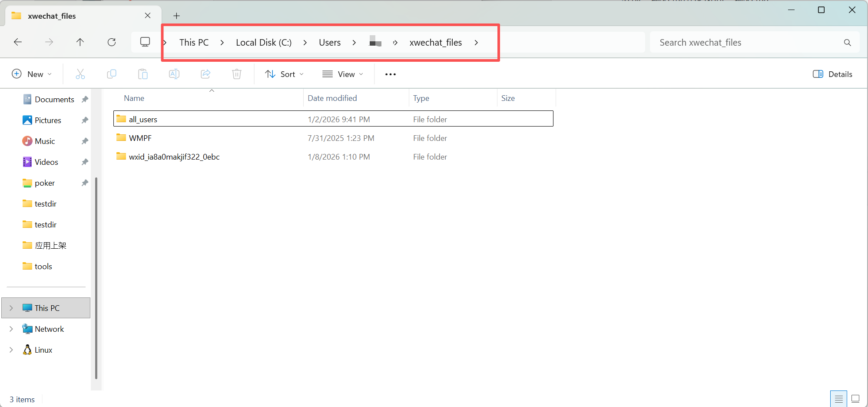Click the Search xwechat_files input field

tap(755, 42)
